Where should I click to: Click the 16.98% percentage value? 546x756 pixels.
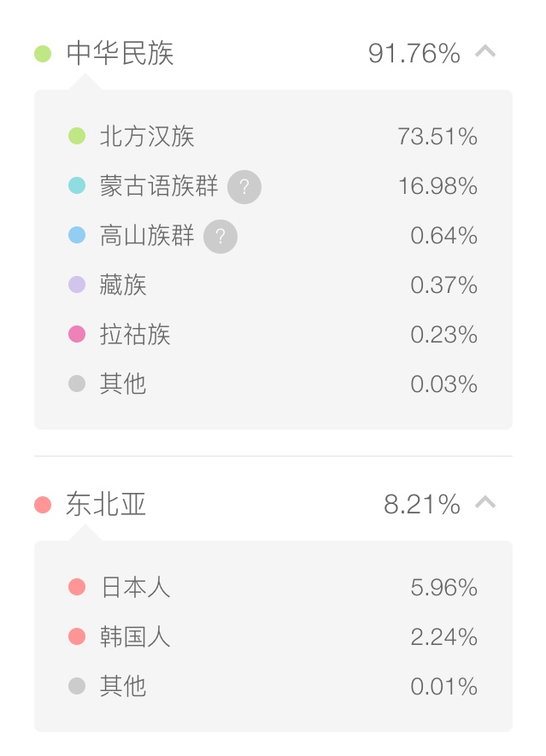[x=438, y=186]
